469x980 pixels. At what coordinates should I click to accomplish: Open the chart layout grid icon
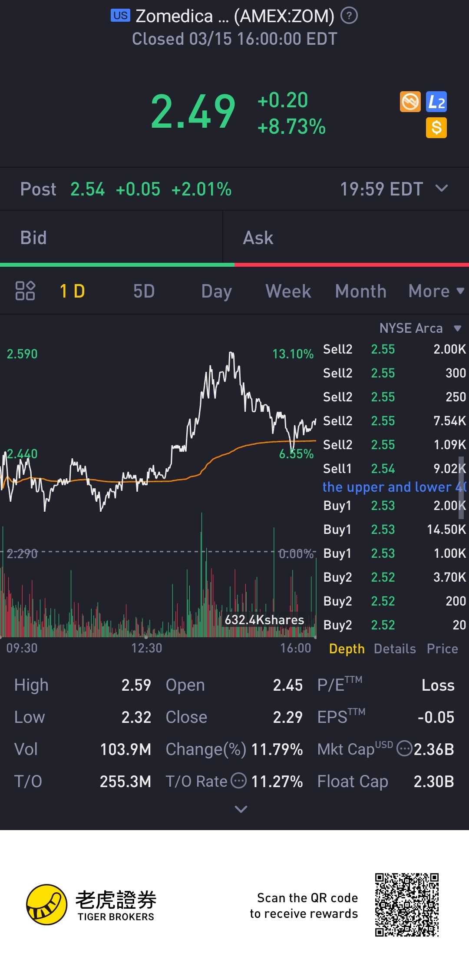(x=25, y=291)
